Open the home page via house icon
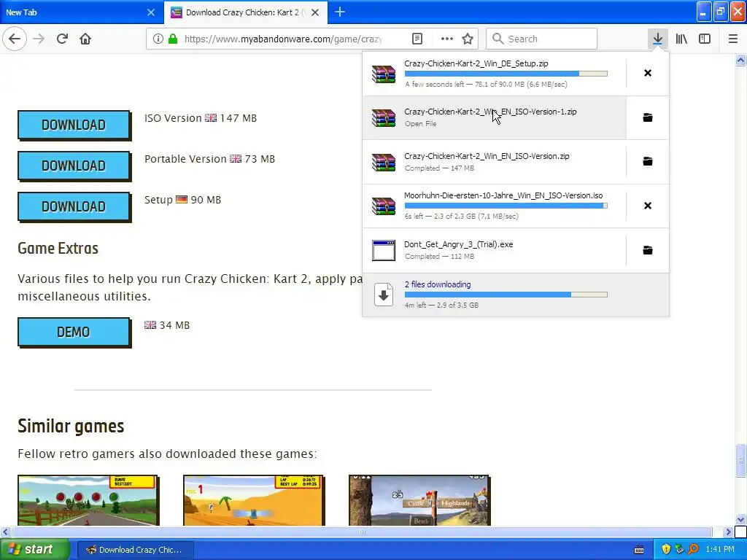 pos(85,39)
